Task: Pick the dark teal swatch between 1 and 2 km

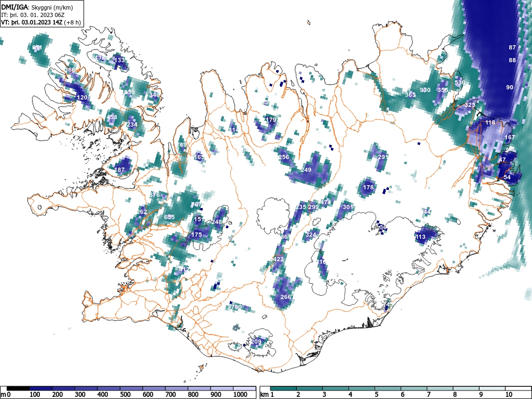Action: coord(284,388)
